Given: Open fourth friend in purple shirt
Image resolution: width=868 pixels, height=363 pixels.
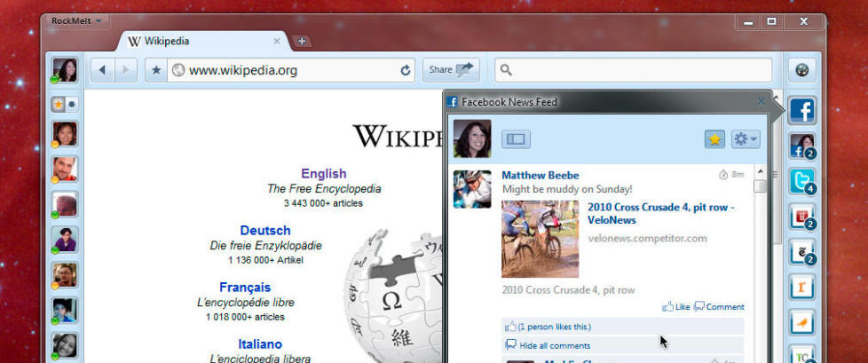Looking at the screenshot, I should (65, 240).
